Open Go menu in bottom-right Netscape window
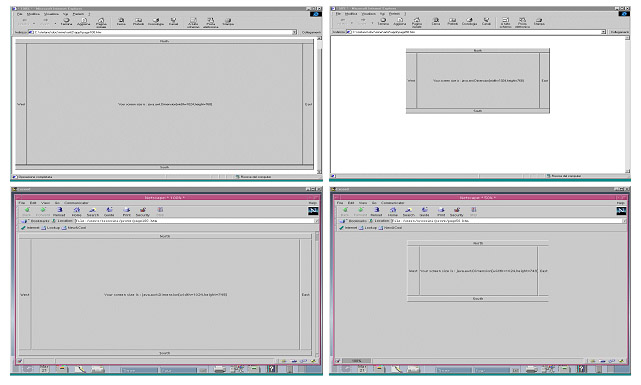 (374, 203)
